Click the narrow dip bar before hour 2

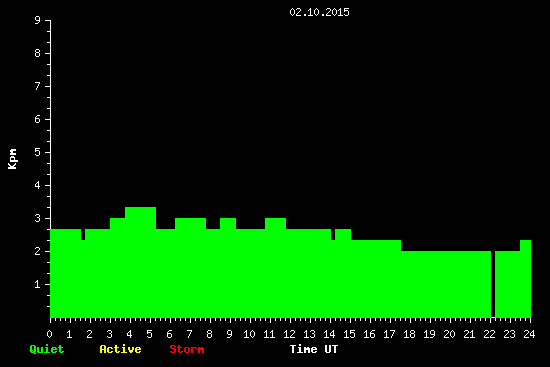[83, 279]
